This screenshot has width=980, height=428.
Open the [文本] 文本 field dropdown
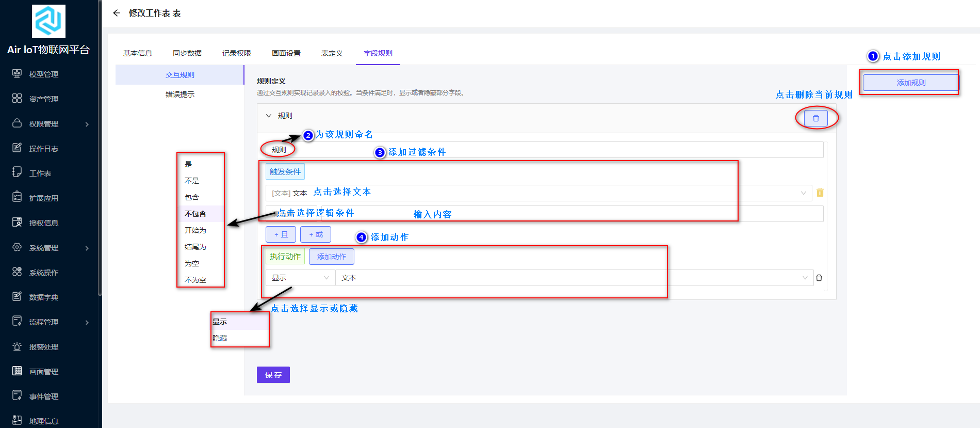539,193
